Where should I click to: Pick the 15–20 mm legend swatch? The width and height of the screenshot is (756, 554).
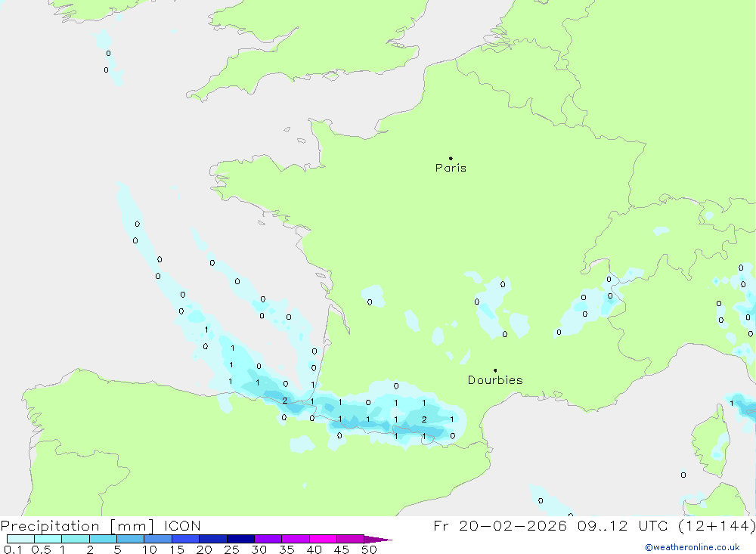point(186,539)
